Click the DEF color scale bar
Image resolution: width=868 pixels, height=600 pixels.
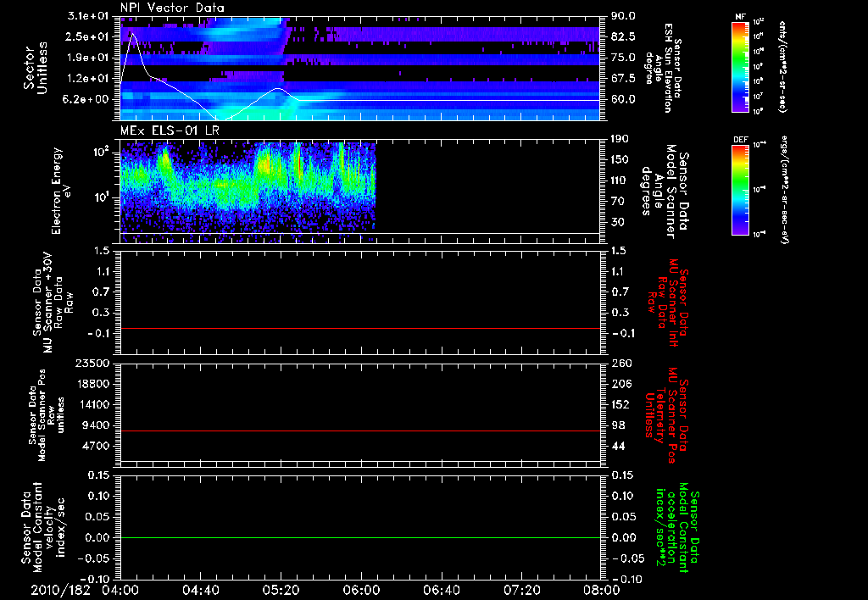(x=741, y=189)
